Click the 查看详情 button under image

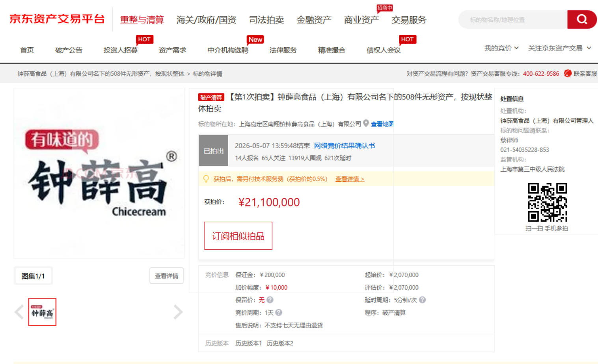tap(166, 276)
